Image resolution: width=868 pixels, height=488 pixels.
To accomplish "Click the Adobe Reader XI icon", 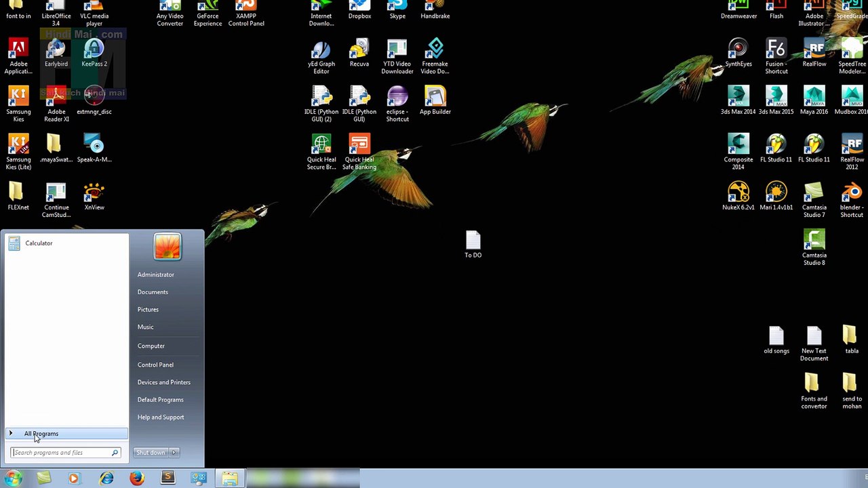I will pyautogui.click(x=56, y=104).
